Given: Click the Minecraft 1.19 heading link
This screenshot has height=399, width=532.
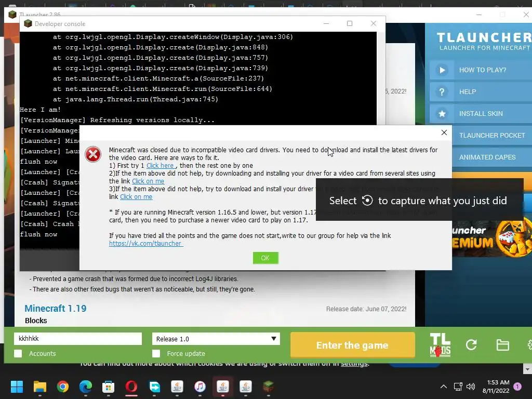Looking at the screenshot, I should click(x=55, y=309).
